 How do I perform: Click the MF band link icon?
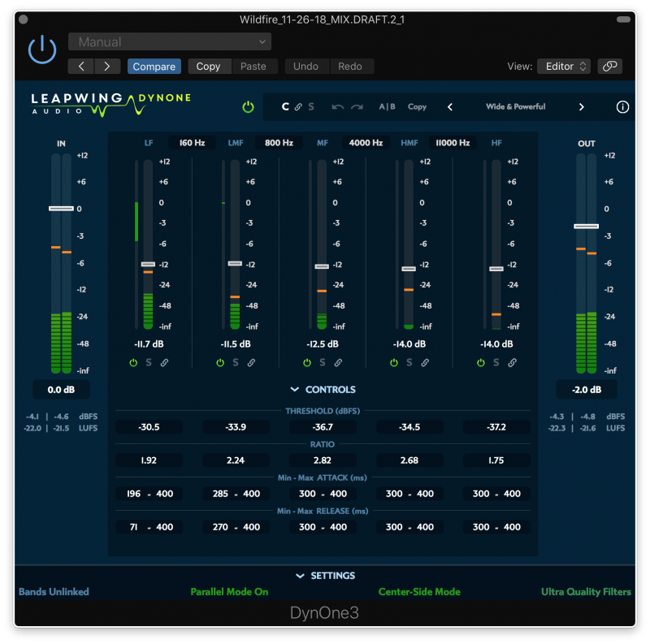338,363
